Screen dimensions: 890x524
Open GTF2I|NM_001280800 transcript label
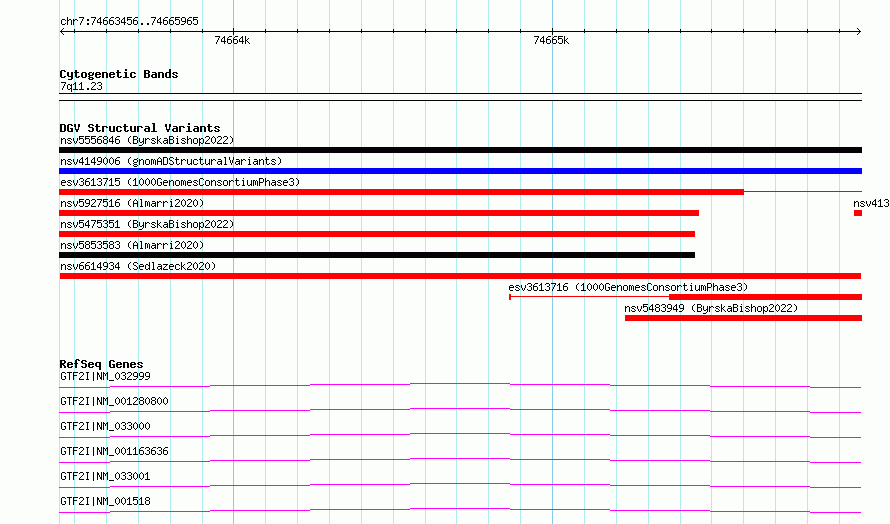tap(114, 401)
